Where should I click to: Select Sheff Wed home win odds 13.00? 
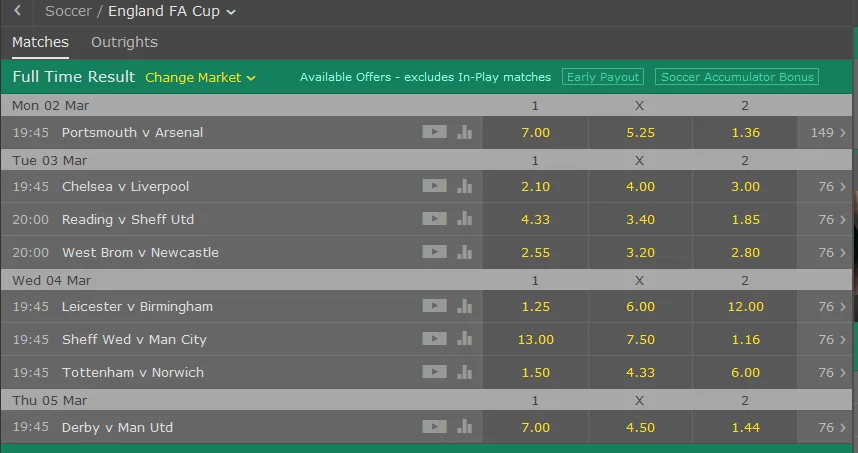pos(535,339)
